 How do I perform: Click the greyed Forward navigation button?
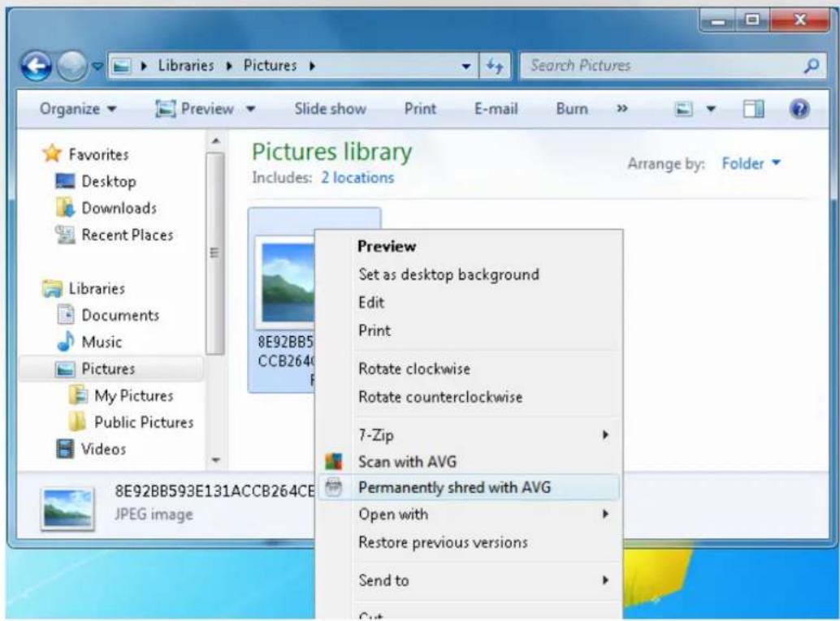(71, 67)
